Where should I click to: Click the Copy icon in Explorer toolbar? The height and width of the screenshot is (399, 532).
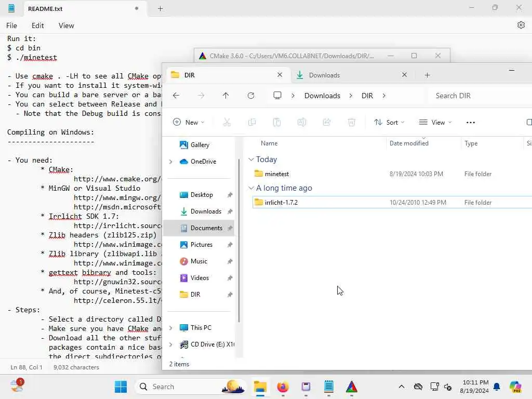click(252, 122)
